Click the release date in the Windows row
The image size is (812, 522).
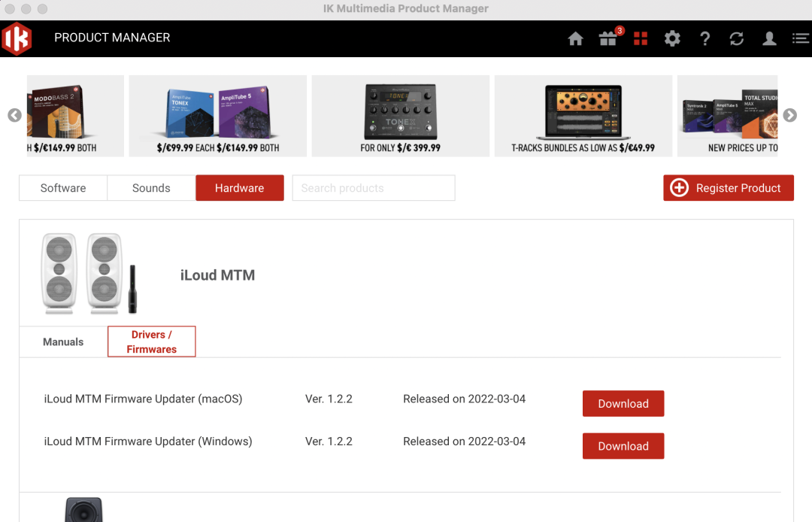[464, 442]
